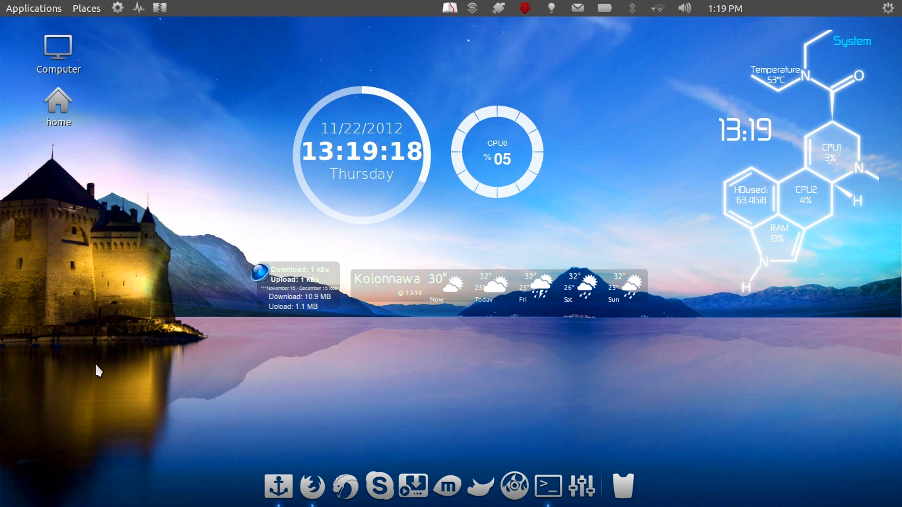Open the sound volume indicator
902x507 pixels.
(x=685, y=8)
